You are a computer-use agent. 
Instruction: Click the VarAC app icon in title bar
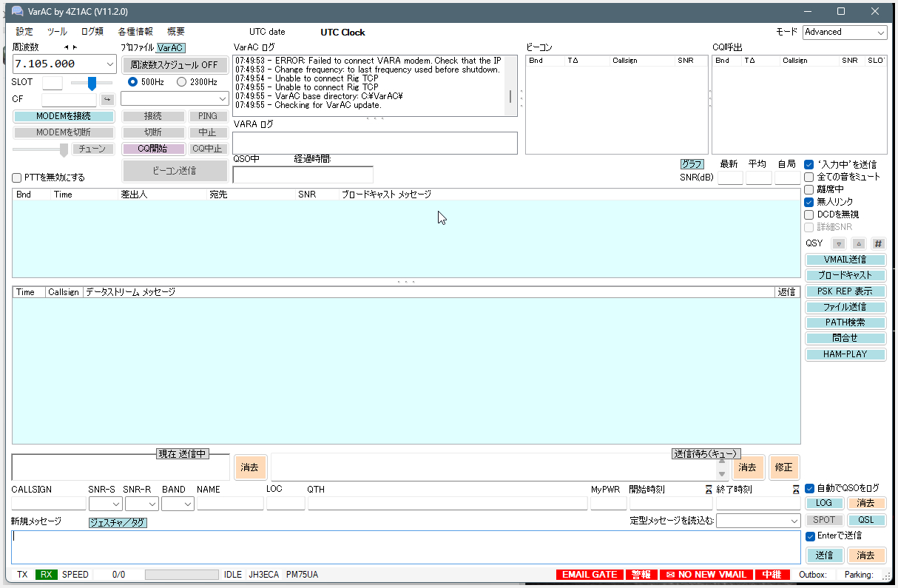point(17,11)
